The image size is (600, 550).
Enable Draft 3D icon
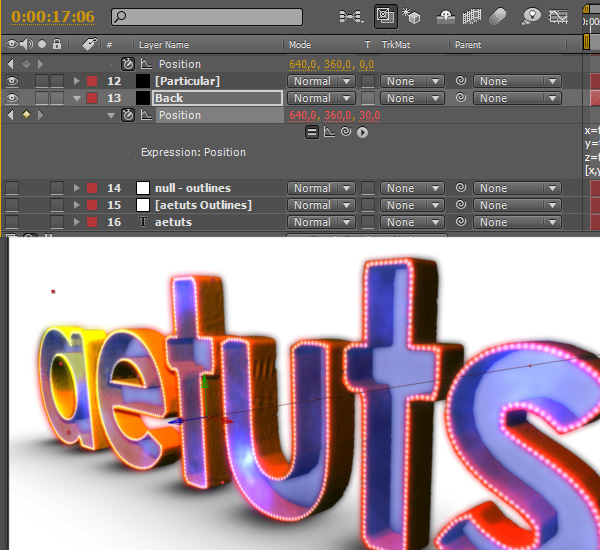[x=411, y=16]
